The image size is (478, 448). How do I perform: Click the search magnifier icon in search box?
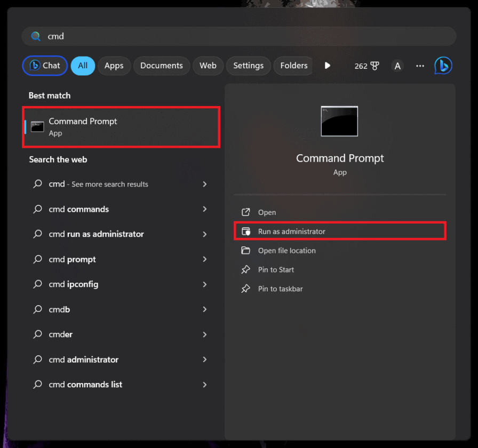[35, 36]
